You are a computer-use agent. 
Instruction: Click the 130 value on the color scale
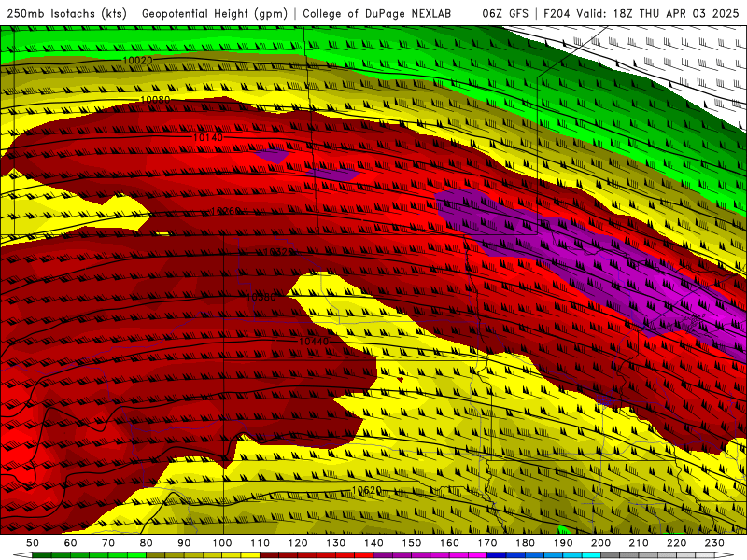pos(336,543)
